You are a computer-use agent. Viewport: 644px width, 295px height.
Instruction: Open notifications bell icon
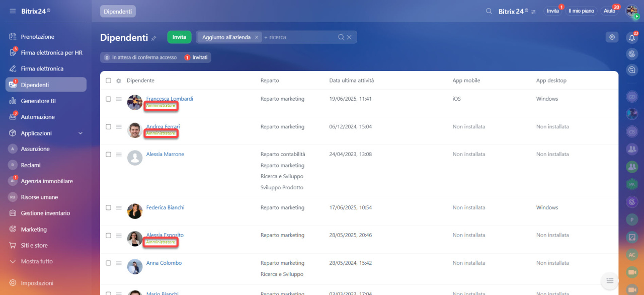pyautogui.click(x=632, y=37)
